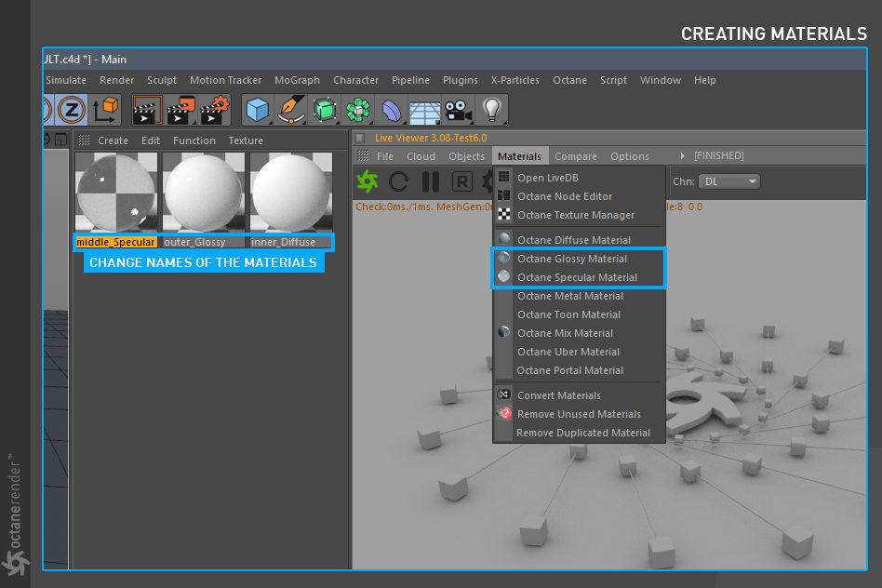Click the render region R icon
Screen dimensions: 882x588
[461, 181]
